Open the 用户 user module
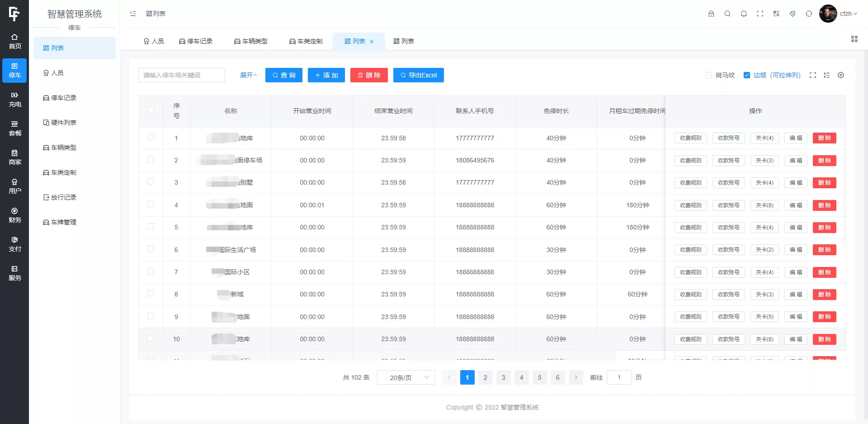This screenshot has width=868, height=424. [14, 186]
